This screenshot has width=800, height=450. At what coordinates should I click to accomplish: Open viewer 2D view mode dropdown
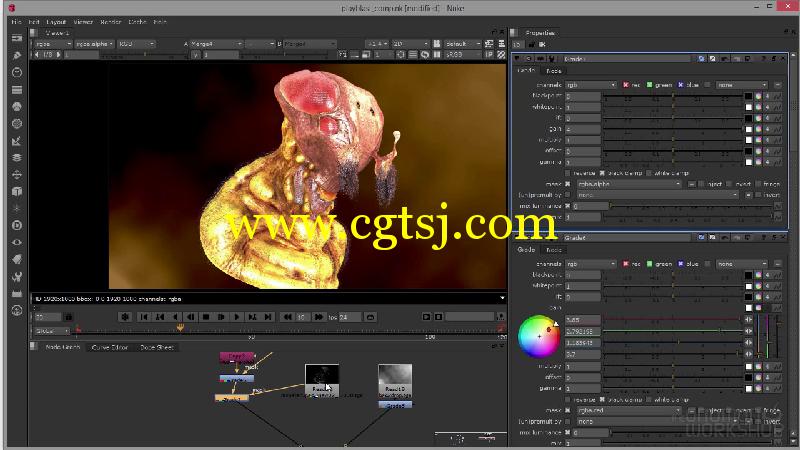pyautogui.click(x=410, y=44)
